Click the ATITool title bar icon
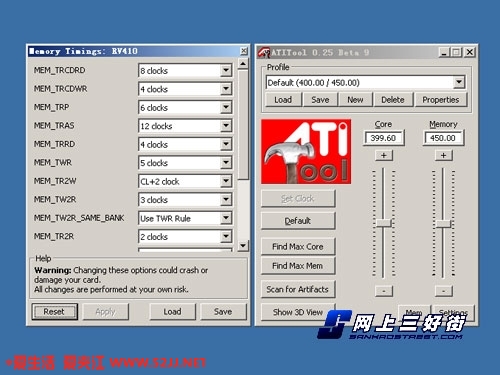This screenshot has width=500, height=375. point(264,52)
